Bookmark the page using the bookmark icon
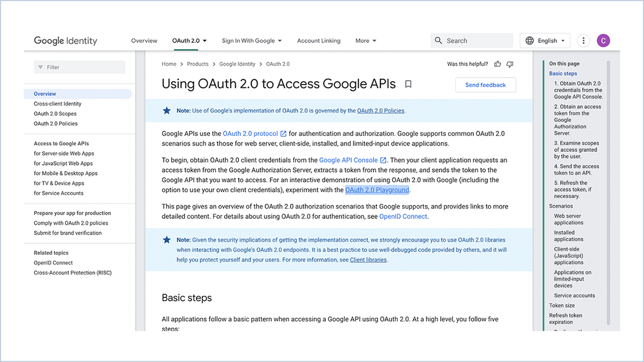 (408, 84)
